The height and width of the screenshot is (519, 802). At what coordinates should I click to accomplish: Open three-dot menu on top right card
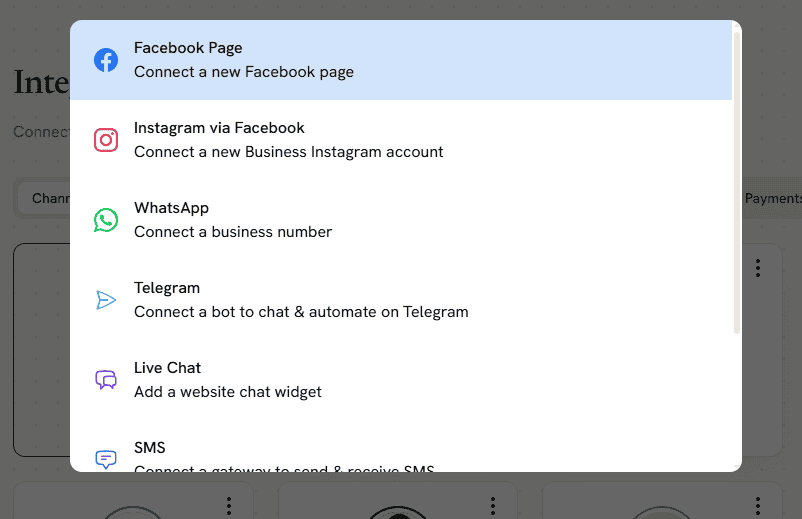(758, 268)
